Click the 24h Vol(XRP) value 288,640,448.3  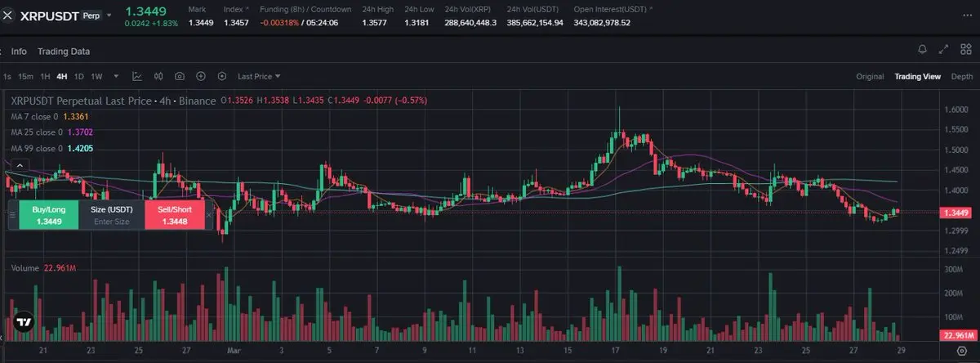click(x=471, y=22)
